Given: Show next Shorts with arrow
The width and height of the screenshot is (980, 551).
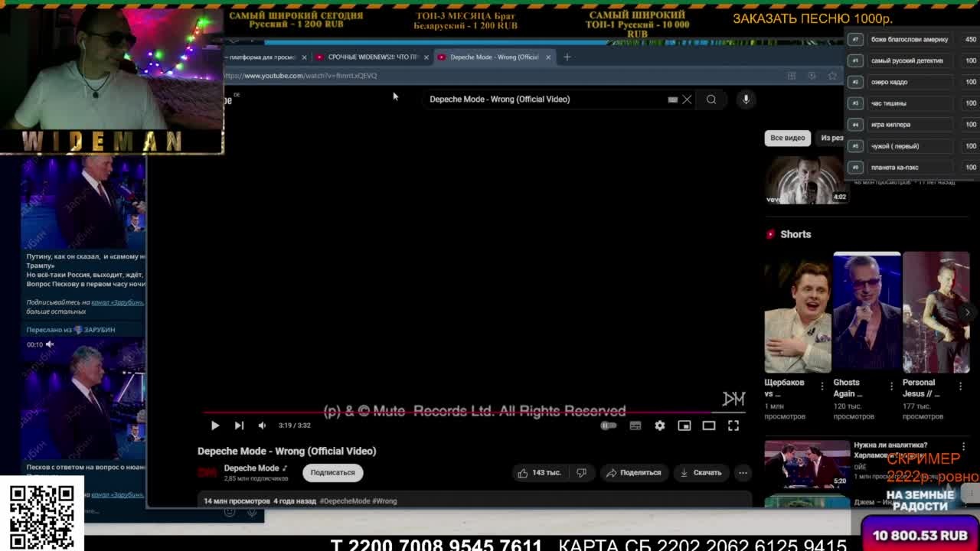Looking at the screenshot, I should [968, 312].
